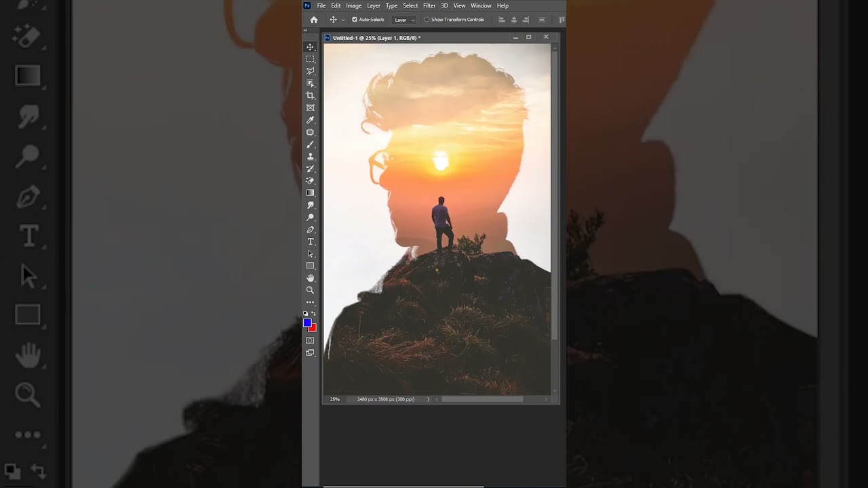Select the Crop tool
868x488 pixels.
click(311, 96)
